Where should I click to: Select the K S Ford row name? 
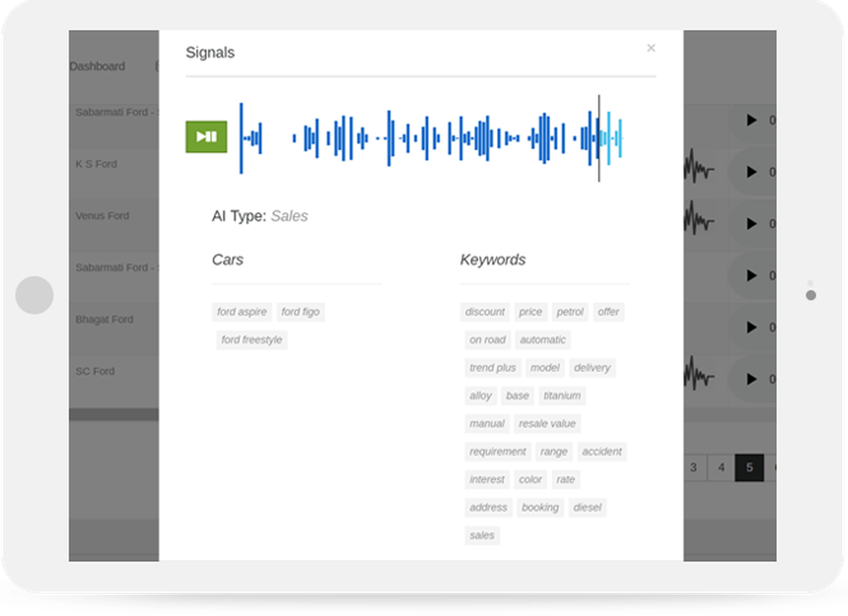(x=97, y=164)
